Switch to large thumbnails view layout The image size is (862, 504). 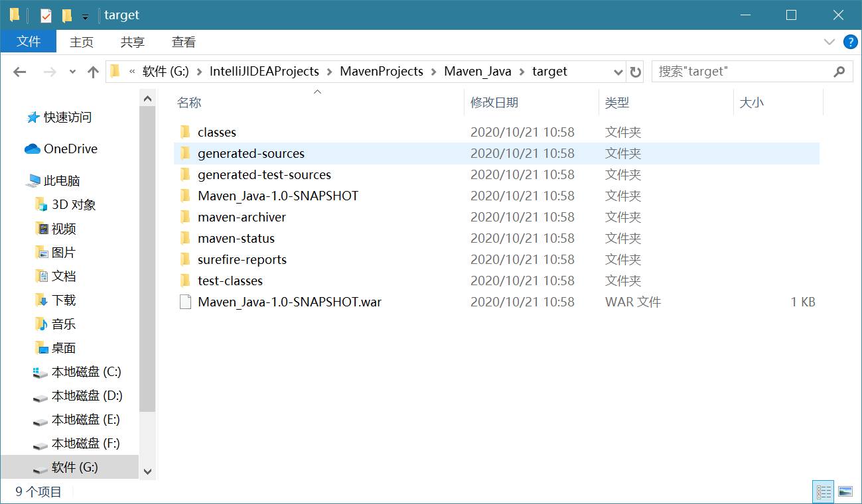[x=845, y=491]
